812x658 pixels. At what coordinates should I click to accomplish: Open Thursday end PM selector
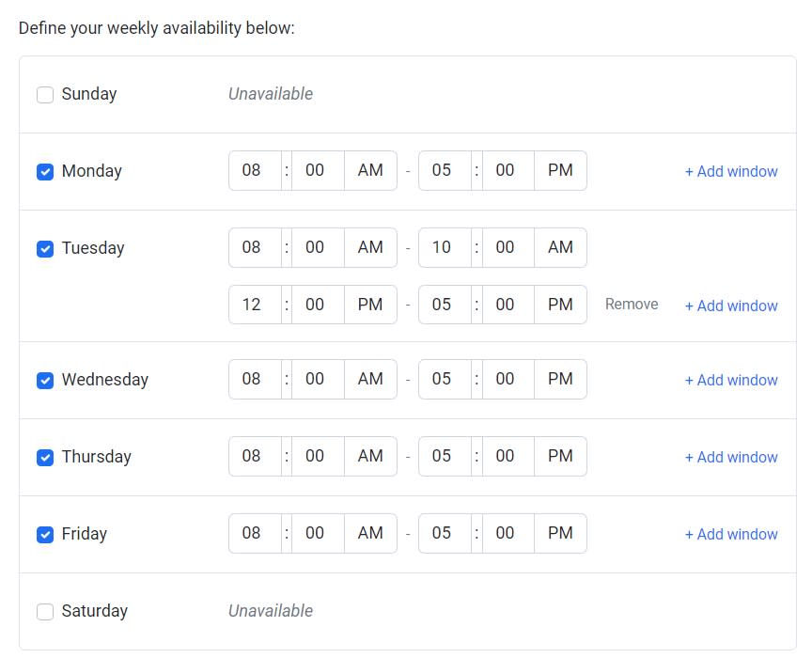560,457
